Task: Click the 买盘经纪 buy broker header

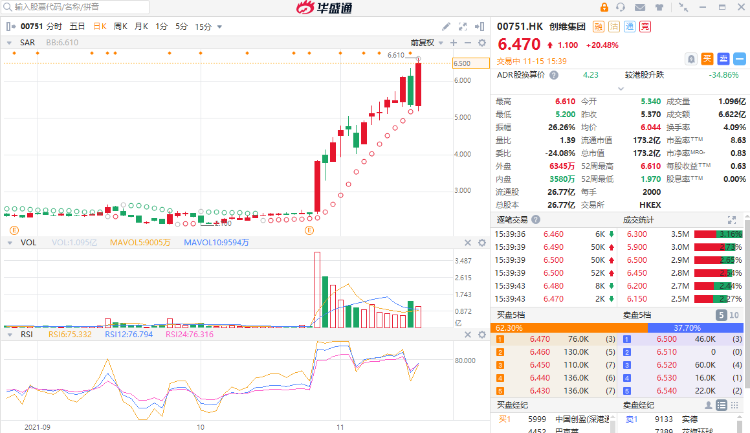Action: coord(512,405)
